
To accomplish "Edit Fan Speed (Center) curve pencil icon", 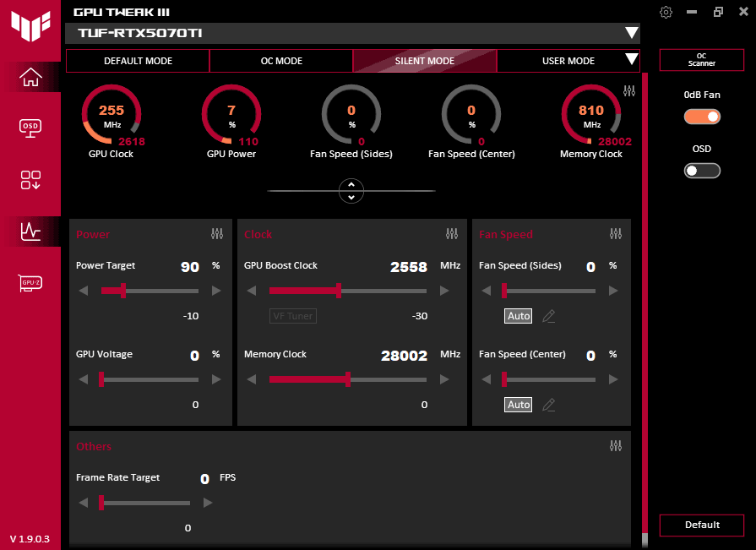I will [x=549, y=405].
